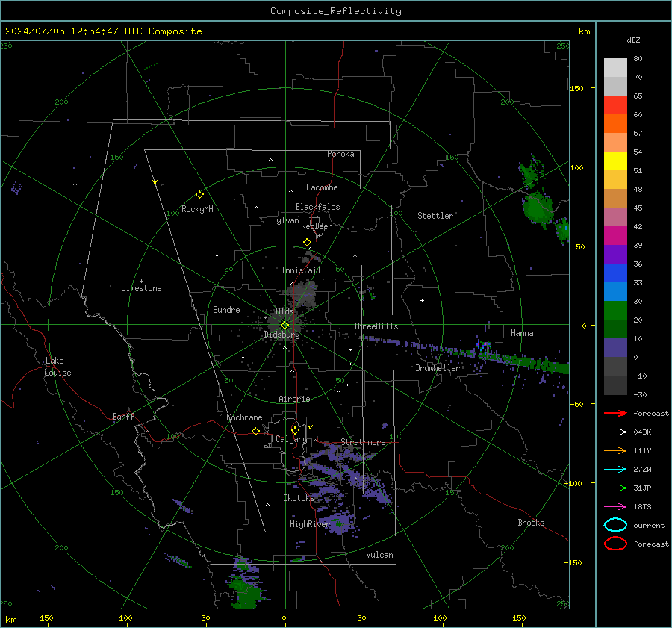Click the cyan current ellipse icon
The image size is (672, 628).
pyautogui.click(x=615, y=525)
